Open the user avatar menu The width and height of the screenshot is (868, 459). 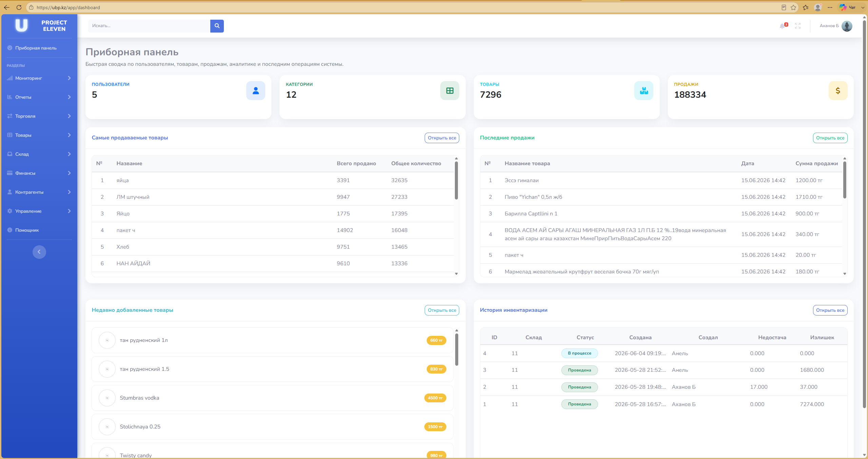click(x=847, y=26)
